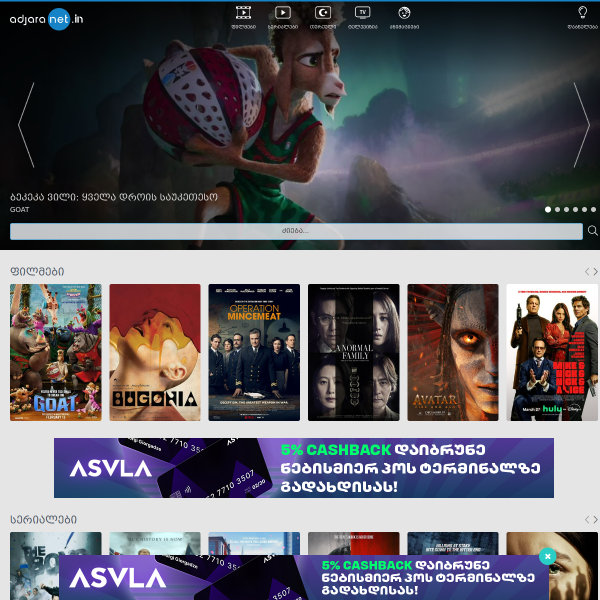Select the last carousel dot indicator
This screenshot has height=600, width=600.
tap(593, 210)
